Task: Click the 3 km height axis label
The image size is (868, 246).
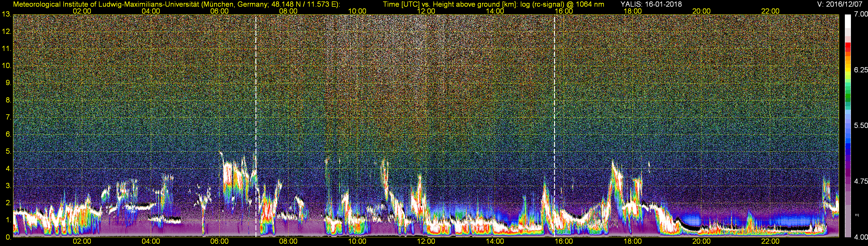Action: coord(8,186)
